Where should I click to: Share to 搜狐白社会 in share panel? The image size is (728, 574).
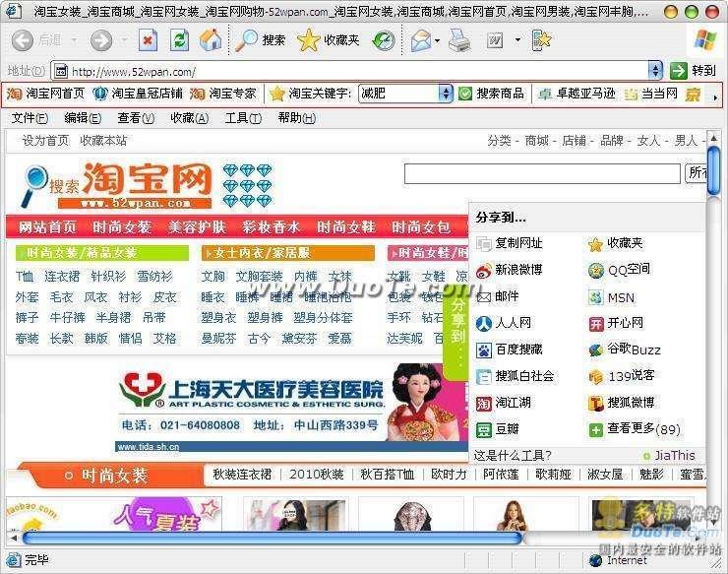[515, 376]
